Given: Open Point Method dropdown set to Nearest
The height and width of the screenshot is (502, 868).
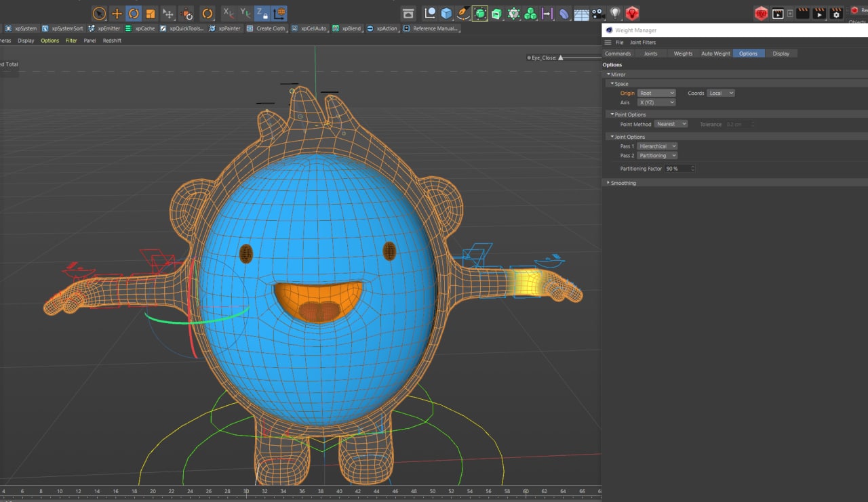Looking at the screenshot, I should (x=671, y=124).
